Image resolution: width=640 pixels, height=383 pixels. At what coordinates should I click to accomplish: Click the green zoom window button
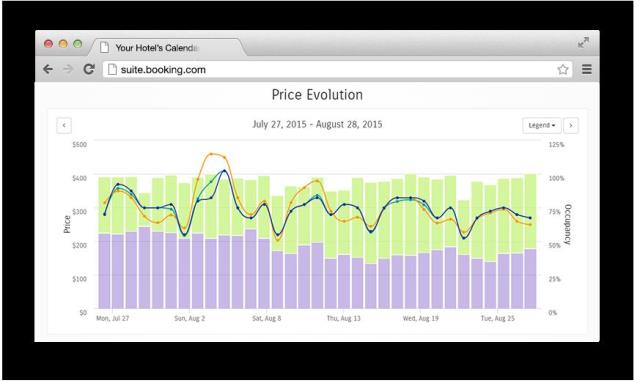tap(78, 44)
